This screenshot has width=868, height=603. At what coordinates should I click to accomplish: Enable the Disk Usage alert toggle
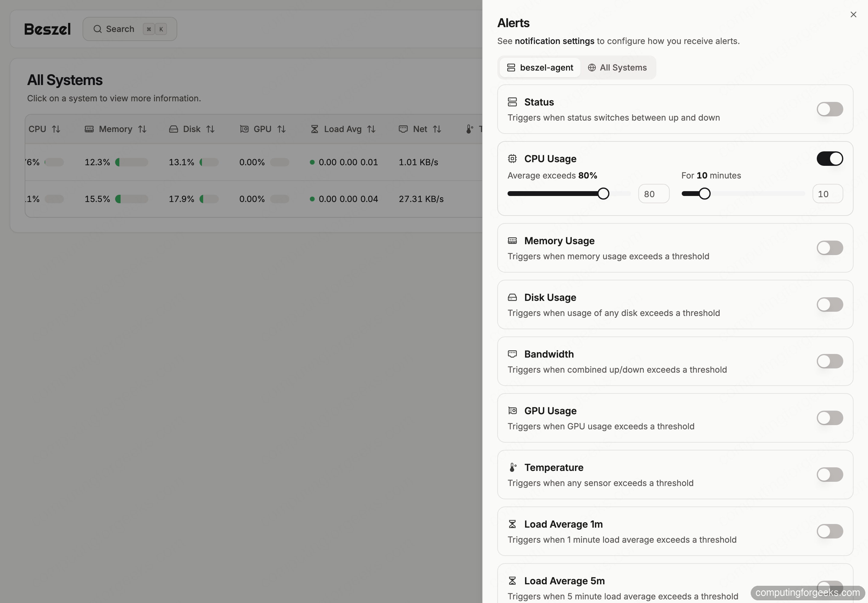(x=829, y=305)
